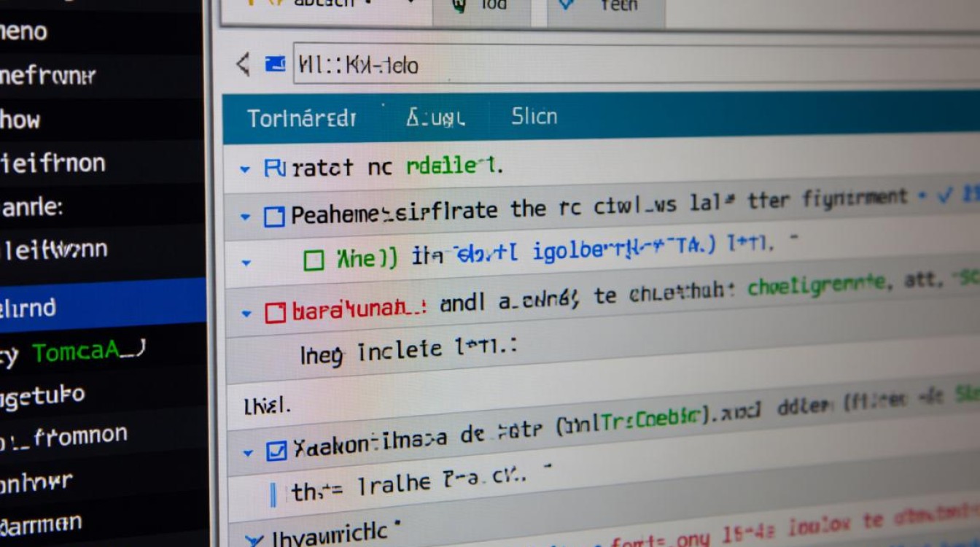Screen dimensions: 980x547
Task: Uncheck the checked box next to 'Xaakon'
Action: click(x=276, y=451)
